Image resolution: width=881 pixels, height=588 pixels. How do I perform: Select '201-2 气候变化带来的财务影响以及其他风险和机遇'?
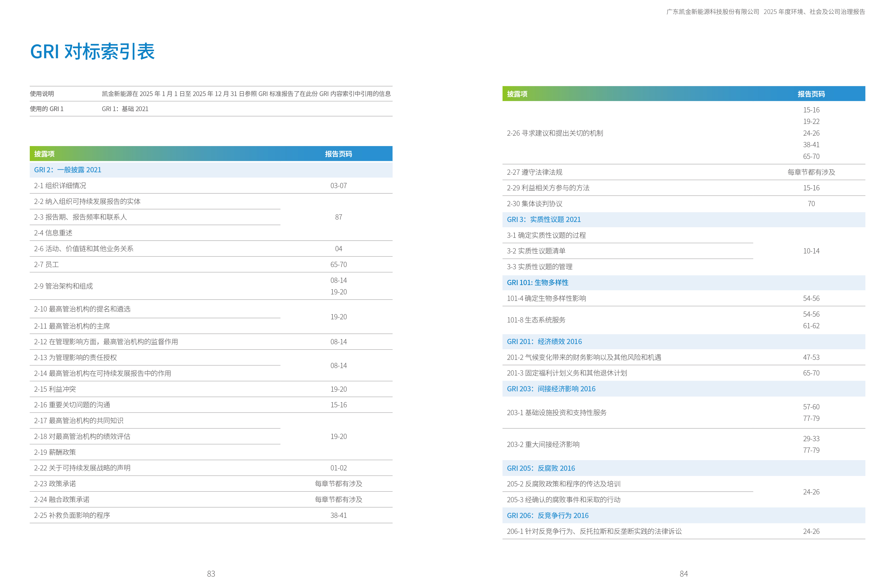(x=584, y=357)
